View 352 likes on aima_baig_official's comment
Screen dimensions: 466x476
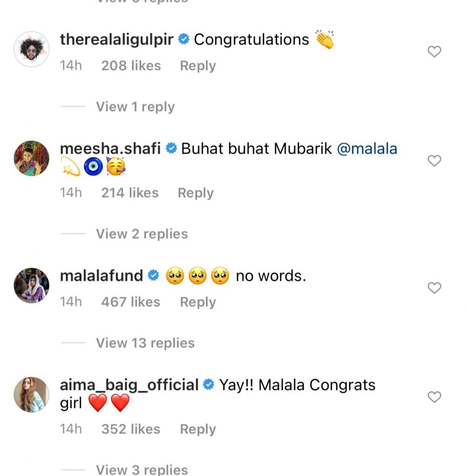[x=130, y=430]
